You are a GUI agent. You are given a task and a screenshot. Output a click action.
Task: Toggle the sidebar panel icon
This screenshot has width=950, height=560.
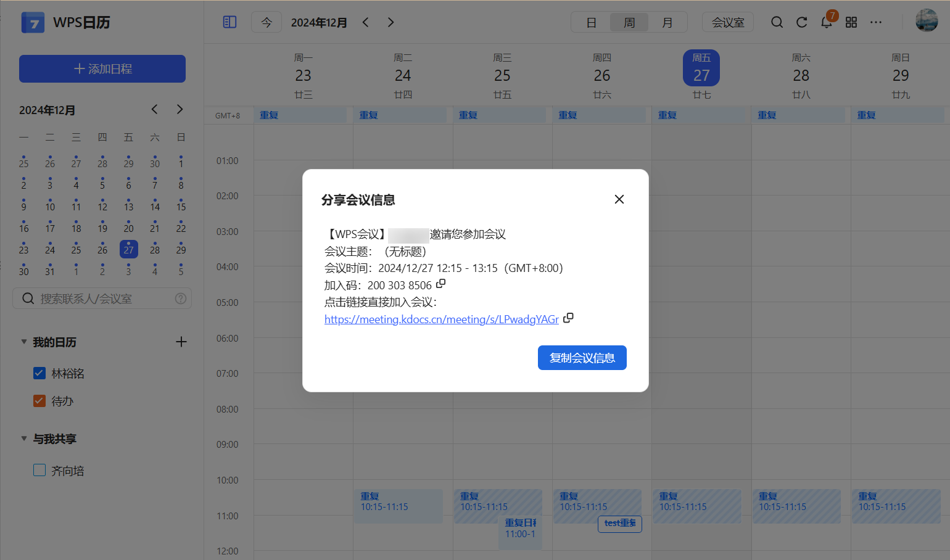pyautogui.click(x=229, y=22)
